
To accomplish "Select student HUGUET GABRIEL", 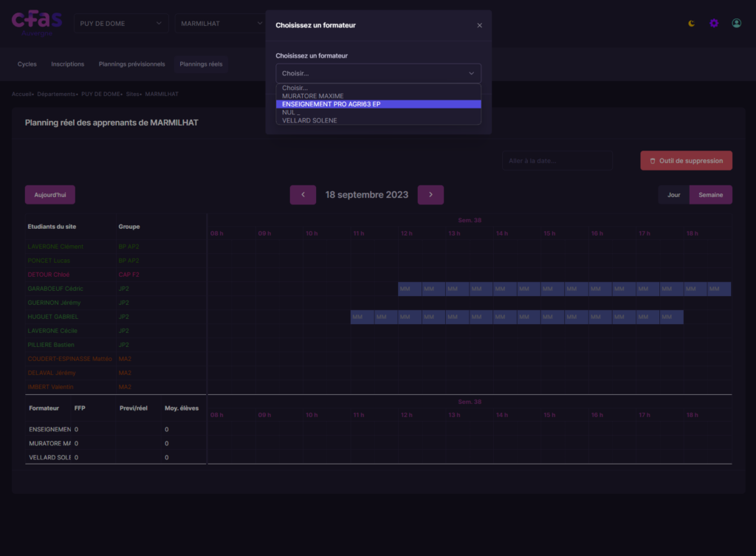I will [52, 316].
